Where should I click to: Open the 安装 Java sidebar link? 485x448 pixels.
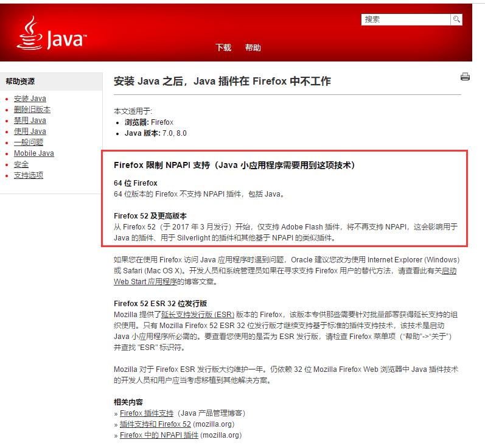30,99
